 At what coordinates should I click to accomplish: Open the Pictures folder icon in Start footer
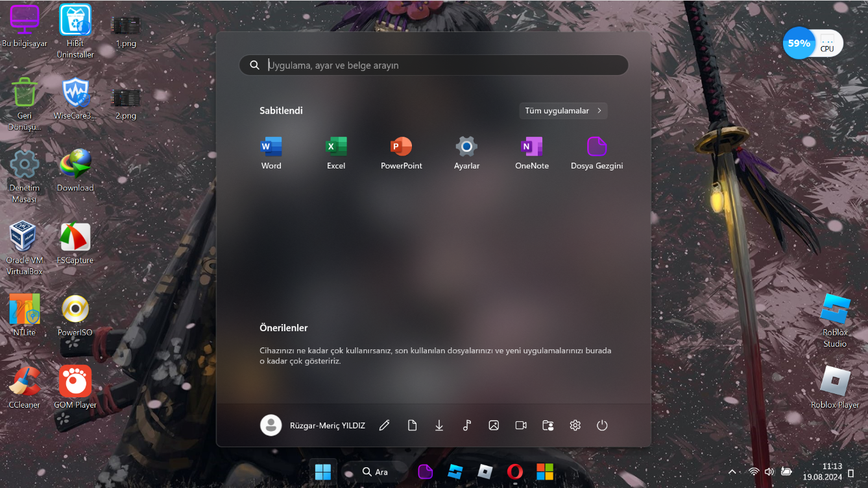494,425
